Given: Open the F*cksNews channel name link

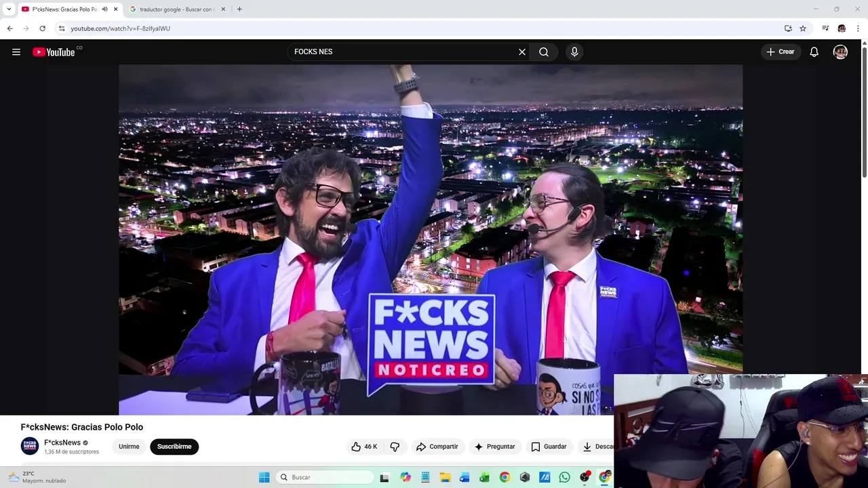Looking at the screenshot, I should [62, 443].
